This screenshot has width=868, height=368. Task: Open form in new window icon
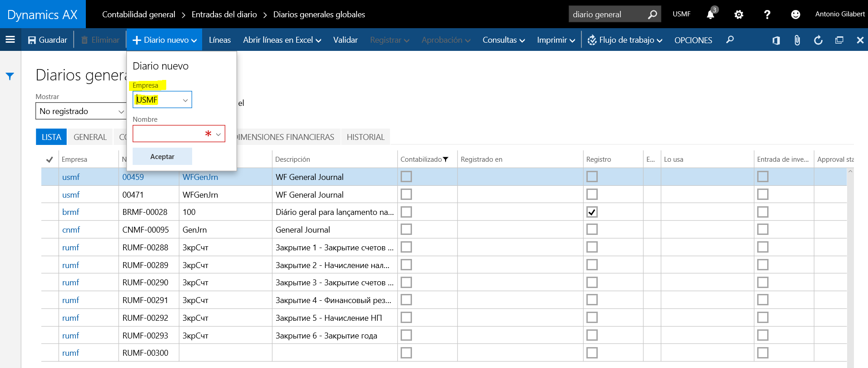coord(839,40)
